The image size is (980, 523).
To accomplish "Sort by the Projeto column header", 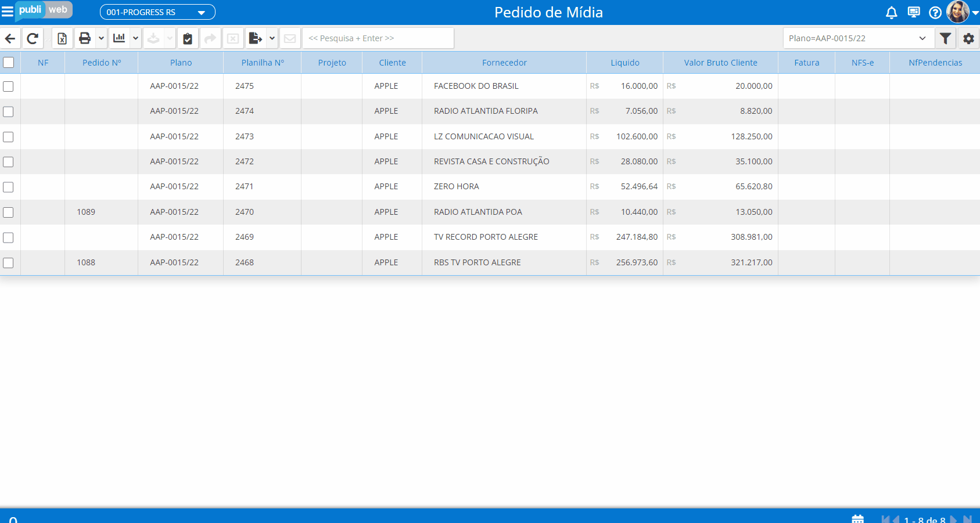I will [x=332, y=63].
